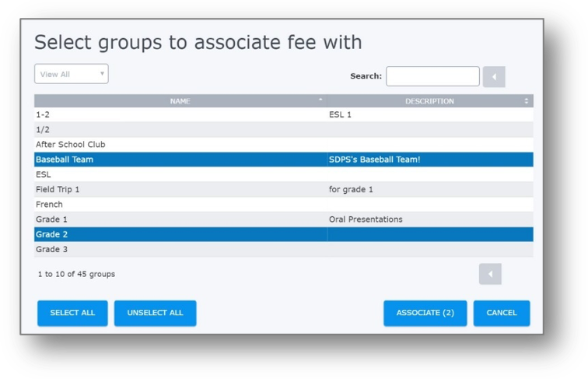This screenshot has height=379, width=588.
Task: Click the pagination arrow button below the table
Action: 490,274
